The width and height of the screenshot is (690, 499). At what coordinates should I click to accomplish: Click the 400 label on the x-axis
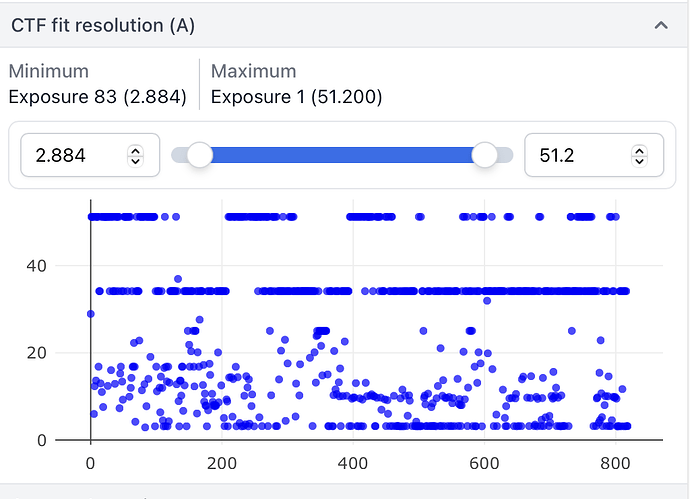click(x=353, y=463)
